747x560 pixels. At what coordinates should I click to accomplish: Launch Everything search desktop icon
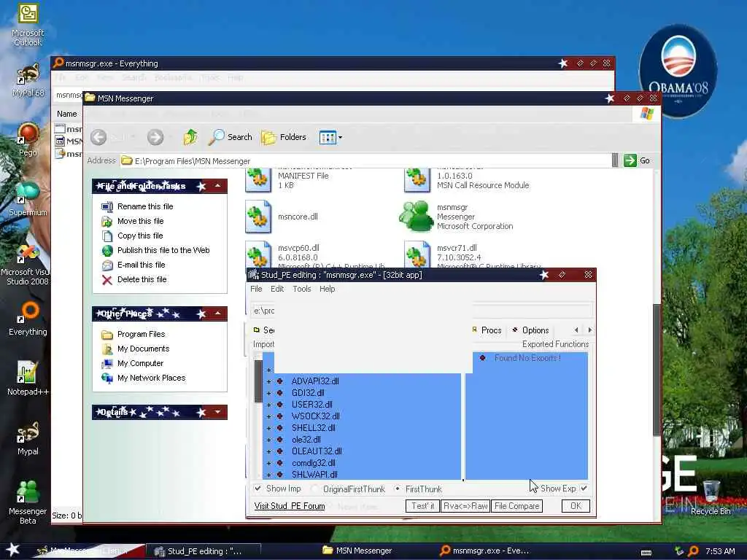coord(28,319)
